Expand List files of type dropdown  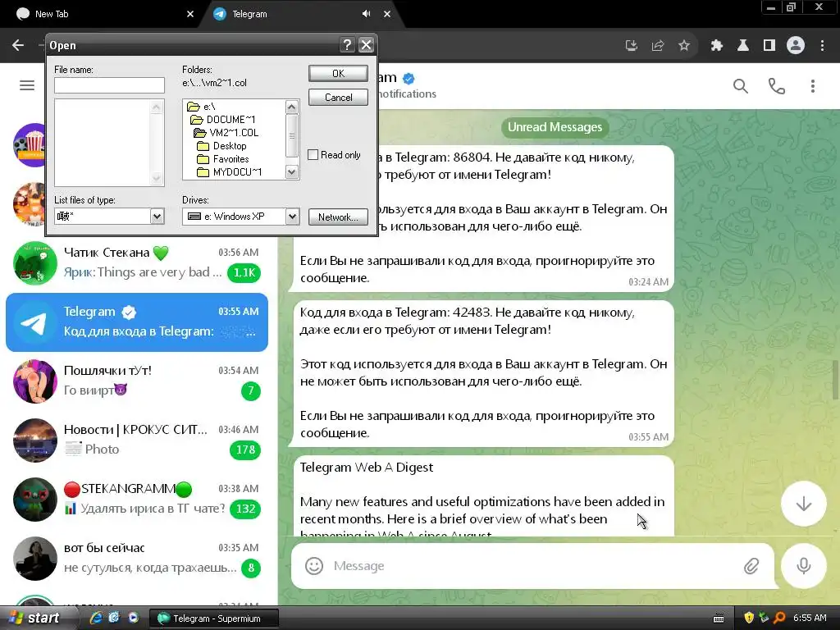pyautogui.click(x=157, y=217)
